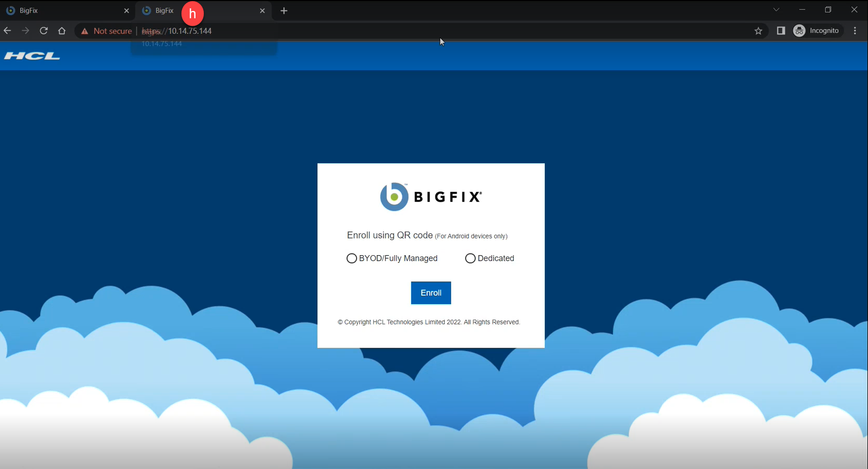Bookmark this page with the star icon
The width and height of the screenshot is (868, 469).
pyautogui.click(x=758, y=31)
